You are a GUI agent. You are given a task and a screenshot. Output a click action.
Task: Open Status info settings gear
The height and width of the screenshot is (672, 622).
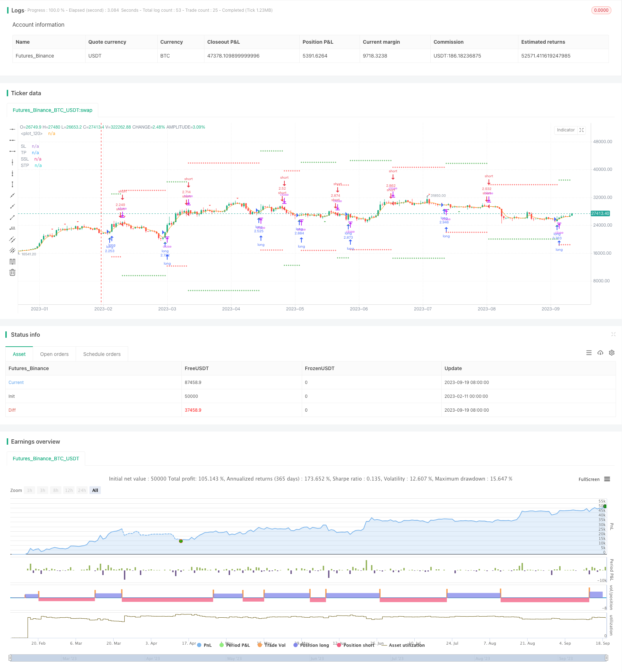point(612,353)
